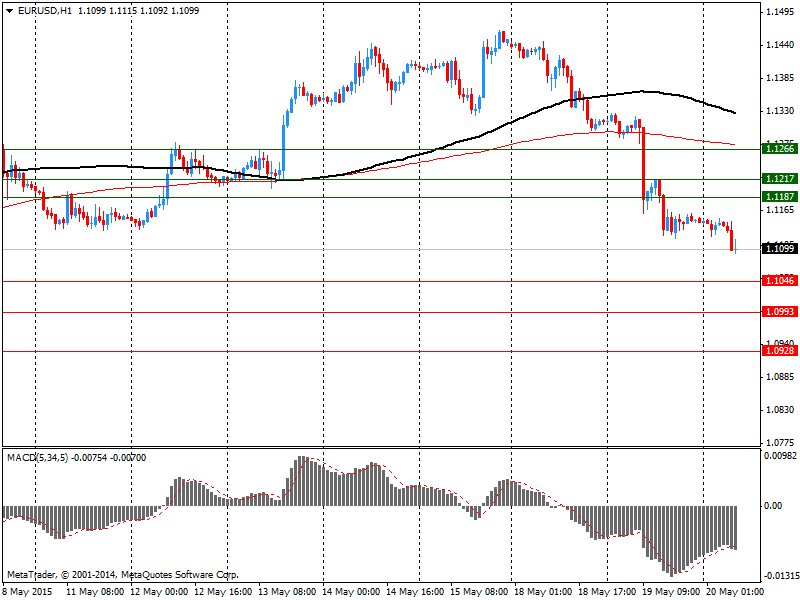
Task: Click the 1.0885 price scale value
Action: (x=780, y=377)
